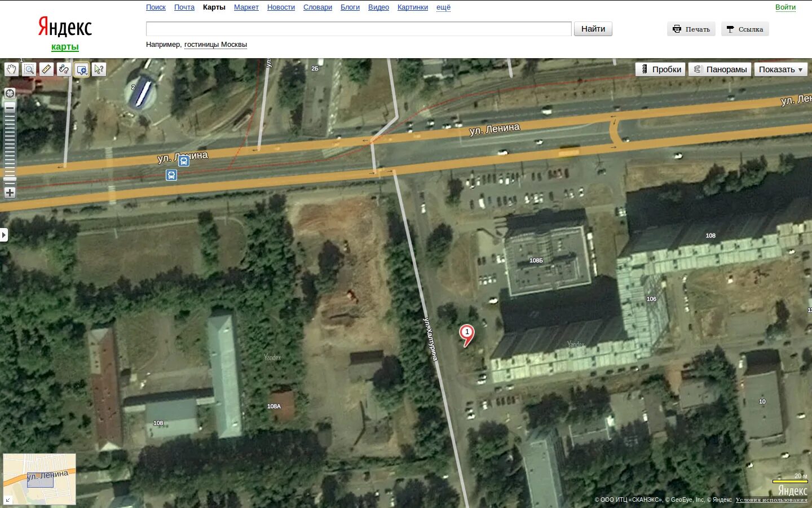812x508 pixels.
Task: Expand the ещё more services link
Action: point(443,7)
